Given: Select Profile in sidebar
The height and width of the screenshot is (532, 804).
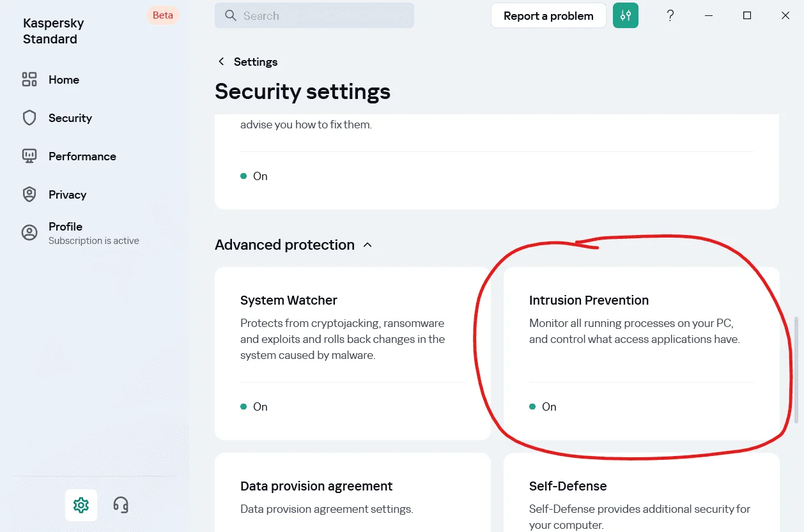Looking at the screenshot, I should (65, 227).
